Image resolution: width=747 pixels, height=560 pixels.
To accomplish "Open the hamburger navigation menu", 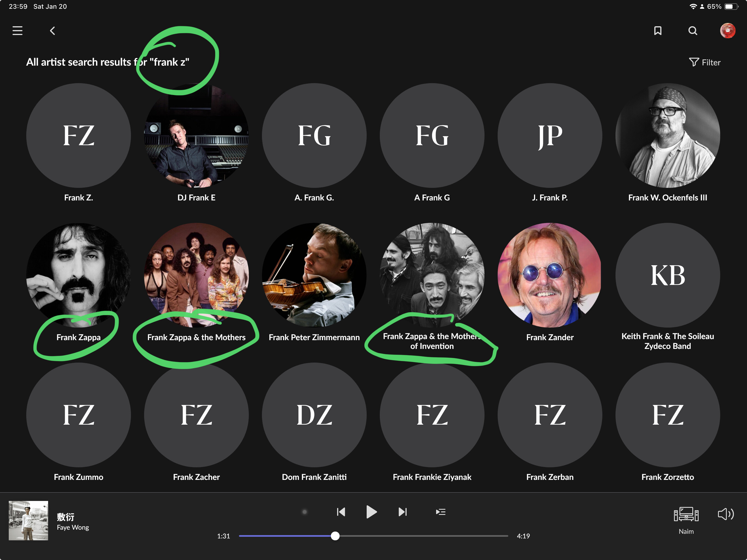I will pos(17,31).
